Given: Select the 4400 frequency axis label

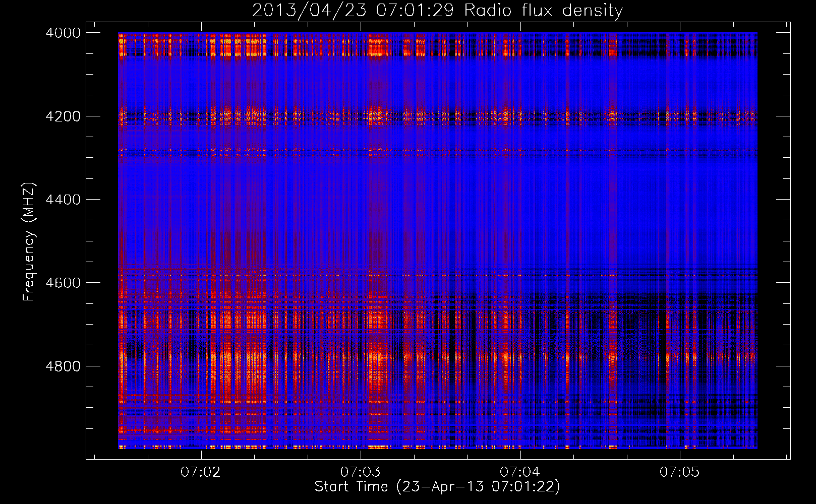Looking at the screenshot, I should point(63,200).
